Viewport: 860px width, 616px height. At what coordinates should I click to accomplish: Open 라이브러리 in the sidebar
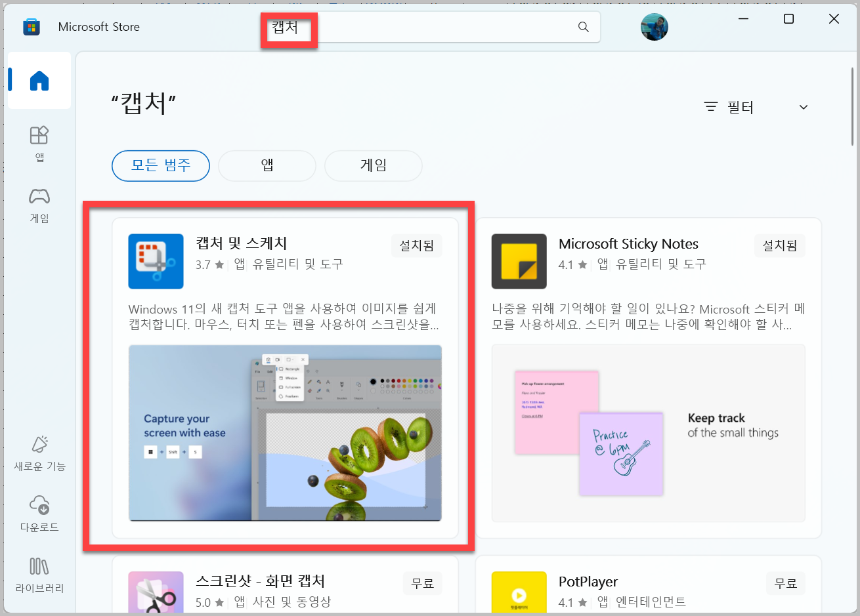39,575
